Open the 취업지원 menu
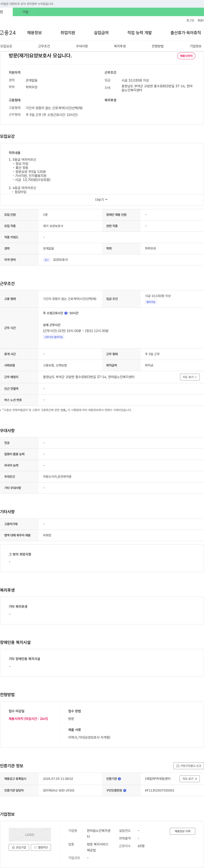This screenshot has width=204, height=868. [x=68, y=33]
